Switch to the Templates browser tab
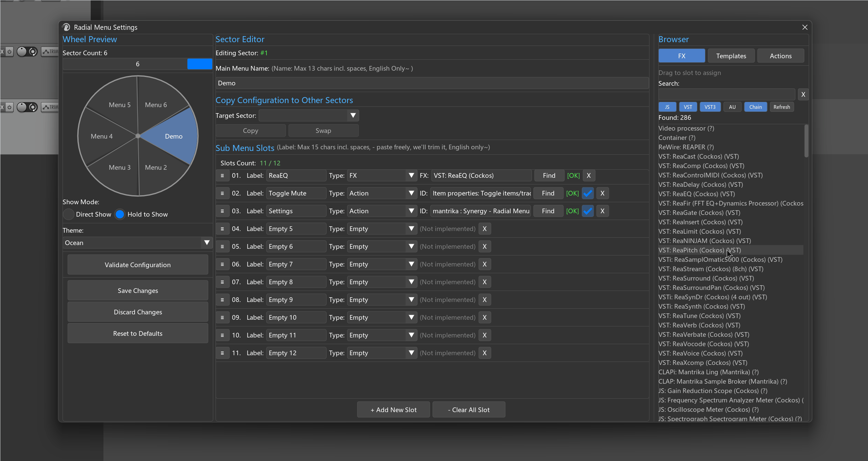This screenshot has height=461, width=868. (x=731, y=56)
